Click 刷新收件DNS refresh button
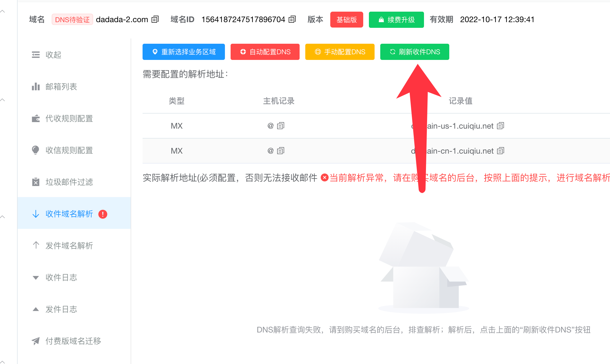Viewport: 610px width, 364px height. [x=415, y=52]
